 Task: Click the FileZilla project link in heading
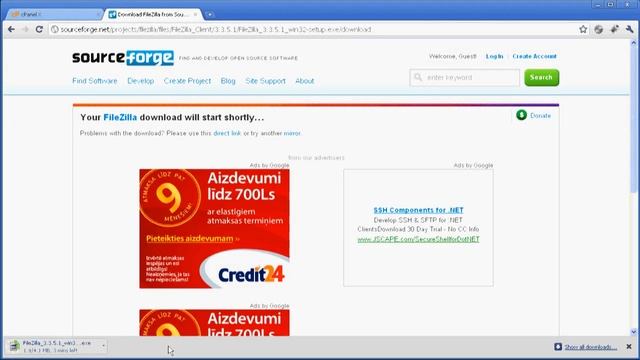coord(120,117)
